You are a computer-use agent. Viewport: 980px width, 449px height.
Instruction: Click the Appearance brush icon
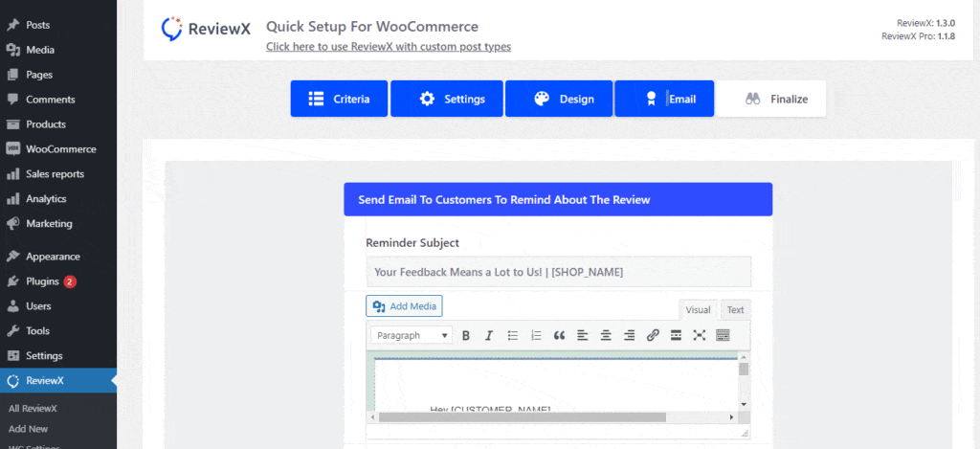pos(12,257)
